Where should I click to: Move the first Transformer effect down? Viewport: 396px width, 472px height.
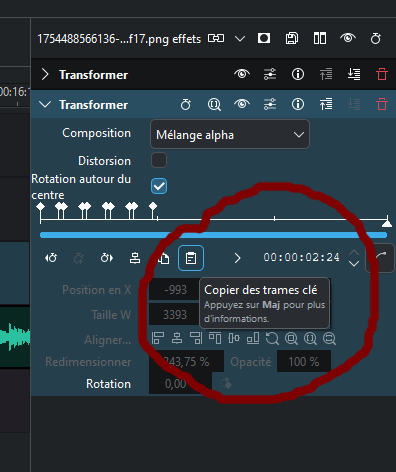click(x=354, y=74)
